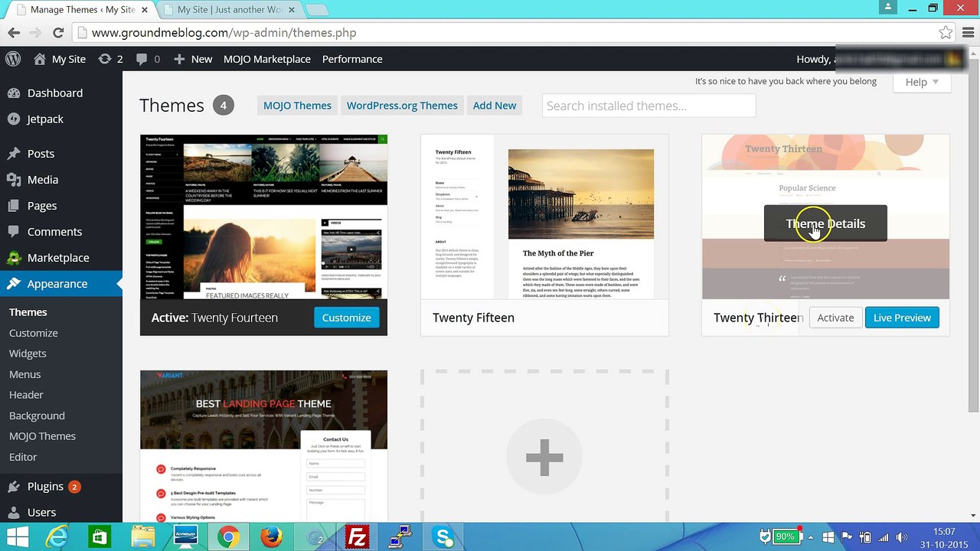980x551 pixels.
Task: Click the network signal tray icon
Action: coord(884,537)
